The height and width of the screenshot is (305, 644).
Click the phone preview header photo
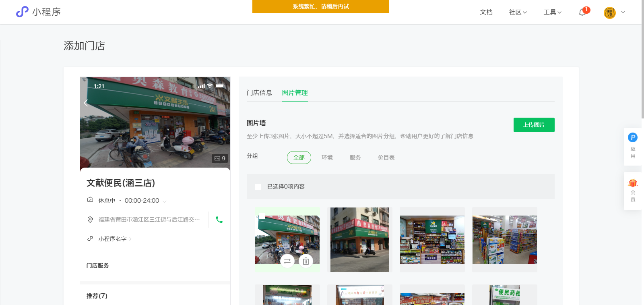tap(155, 122)
